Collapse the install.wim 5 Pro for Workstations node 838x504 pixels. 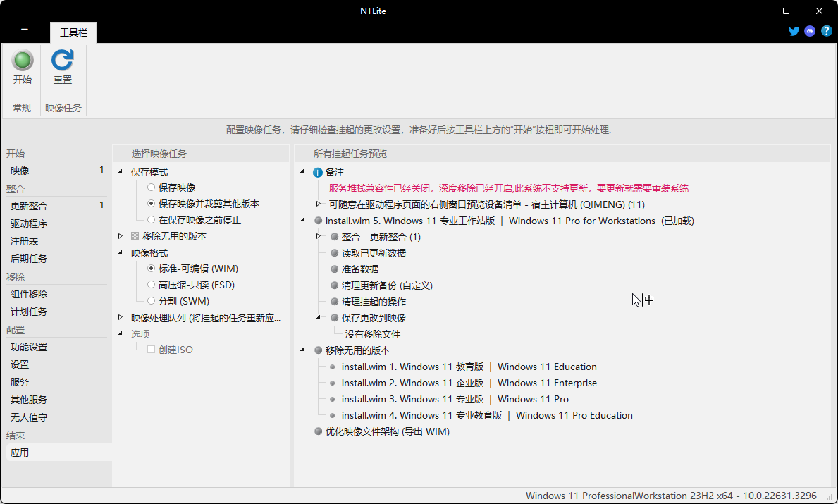[302, 220]
